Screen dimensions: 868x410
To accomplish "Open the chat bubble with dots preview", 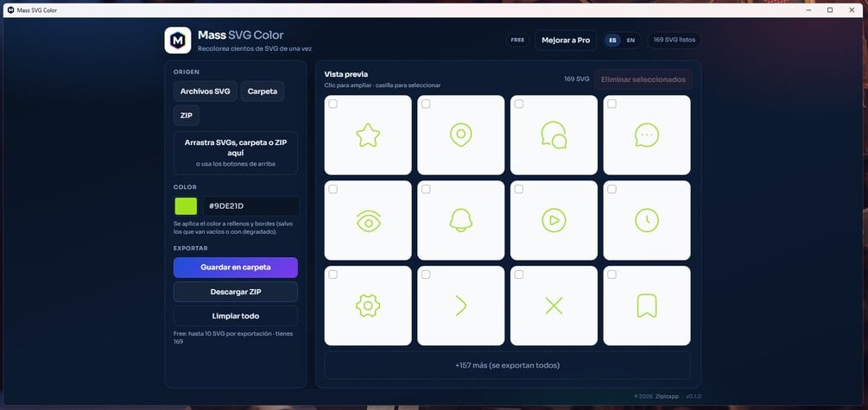I will pyautogui.click(x=647, y=135).
